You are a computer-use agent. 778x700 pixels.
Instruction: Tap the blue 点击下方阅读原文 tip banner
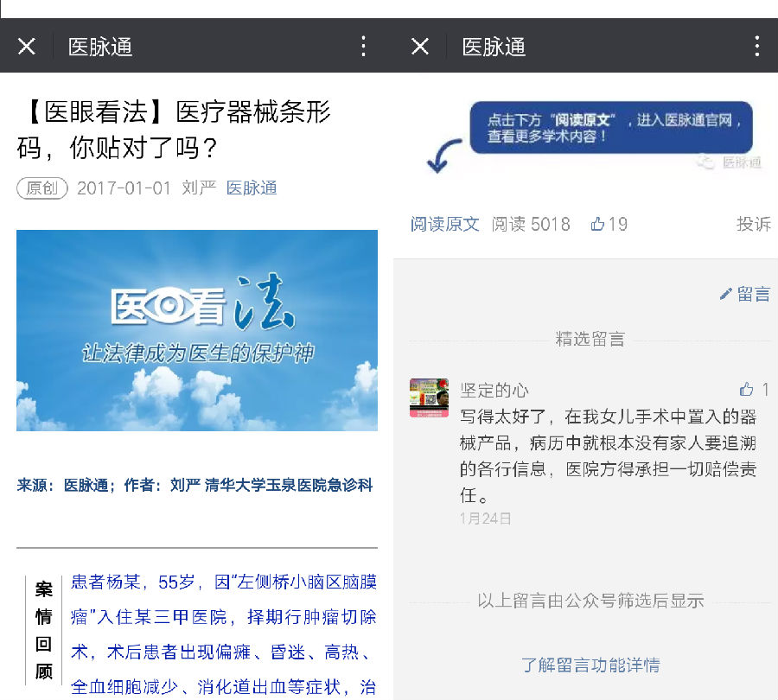(x=610, y=128)
